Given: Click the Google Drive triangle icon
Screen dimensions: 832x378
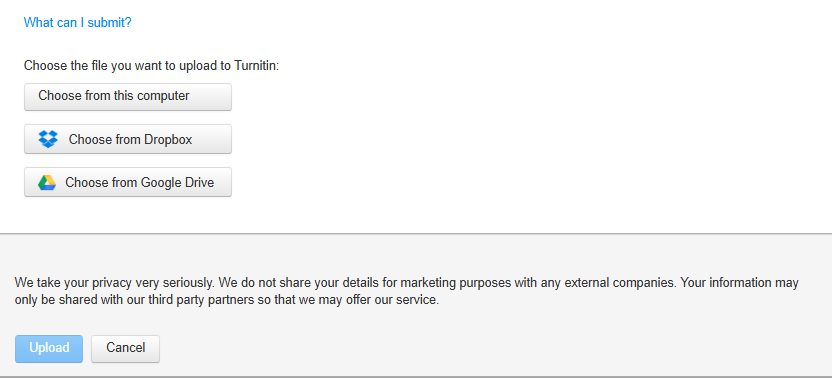Looking at the screenshot, I should 47,183.
